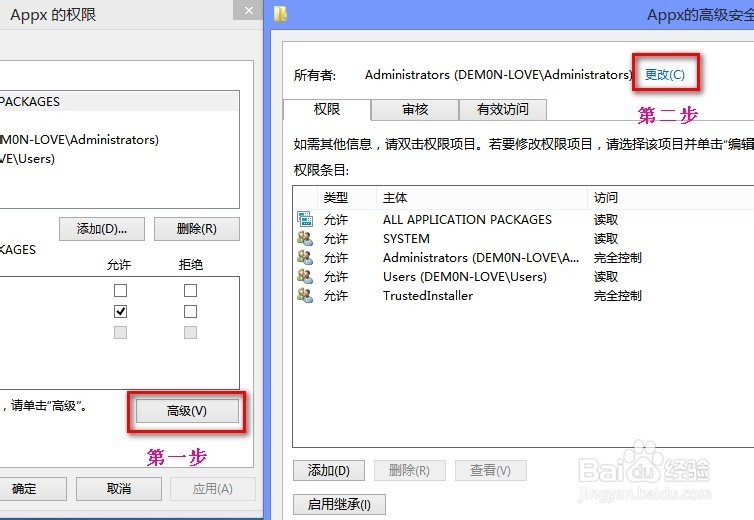The width and height of the screenshot is (754, 520).
Task: Click the 应用(A) button
Action: [213, 489]
